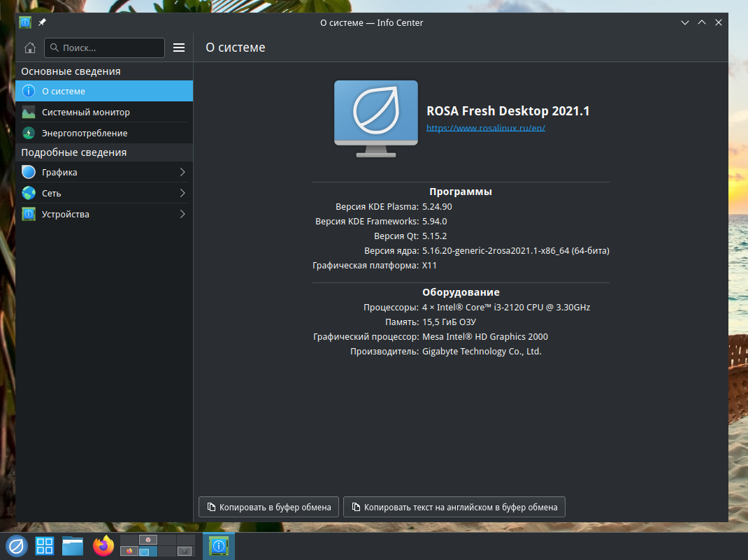Open the Сеть category
The height and width of the screenshot is (560, 748).
pos(104,193)
